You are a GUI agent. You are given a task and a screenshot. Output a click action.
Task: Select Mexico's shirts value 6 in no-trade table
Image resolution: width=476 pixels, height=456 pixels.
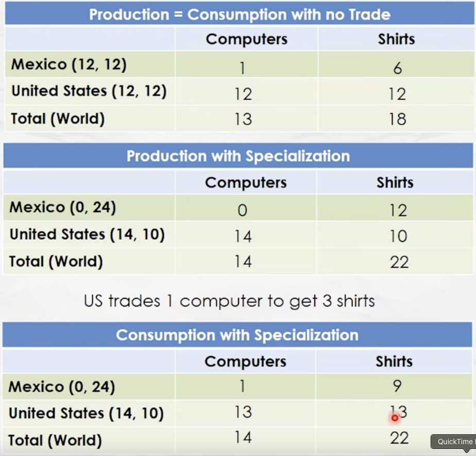click(397, 67)
